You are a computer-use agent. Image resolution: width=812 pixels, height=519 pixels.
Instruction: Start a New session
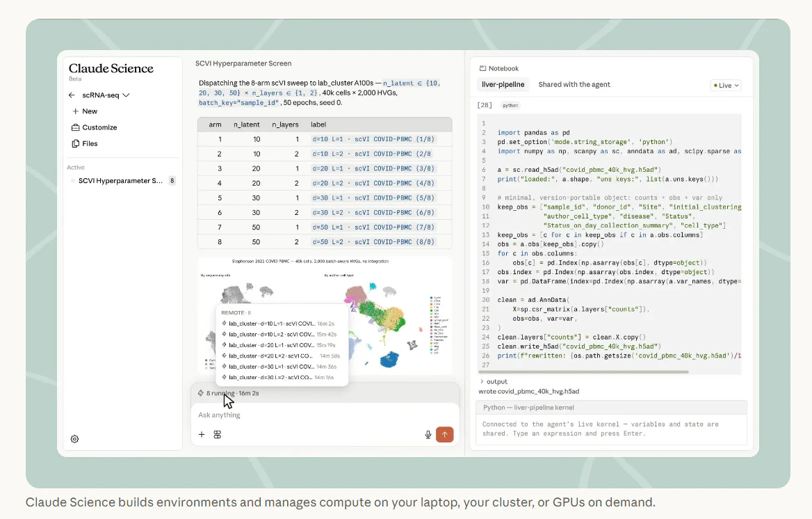coord(85,111)
